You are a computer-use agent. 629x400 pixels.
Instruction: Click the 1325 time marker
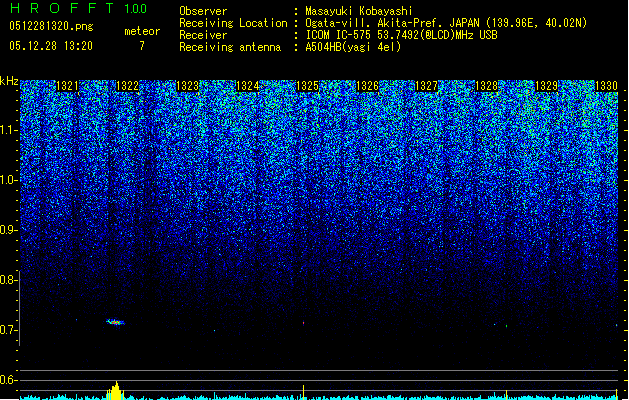click(x=307, y=86)
